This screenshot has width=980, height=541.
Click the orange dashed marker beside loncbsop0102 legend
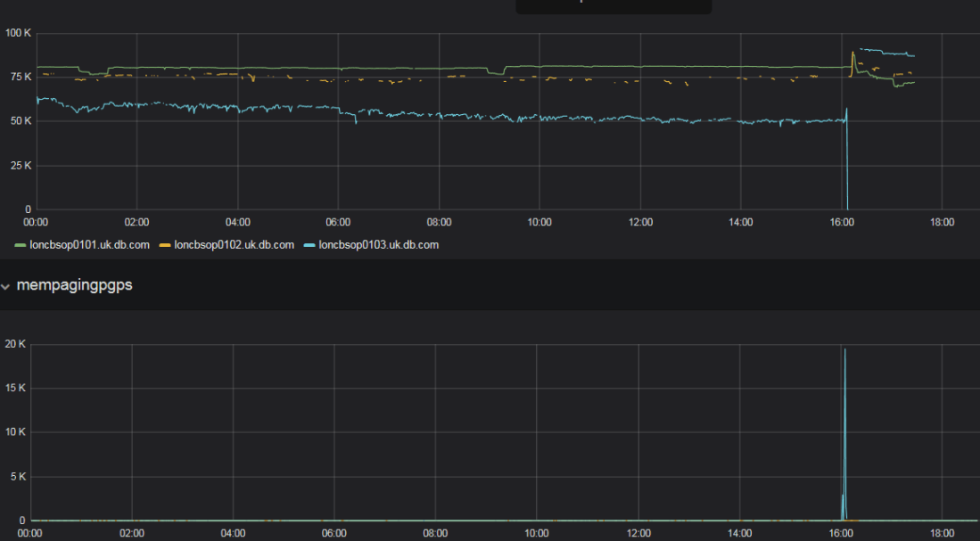click(164, 244)
